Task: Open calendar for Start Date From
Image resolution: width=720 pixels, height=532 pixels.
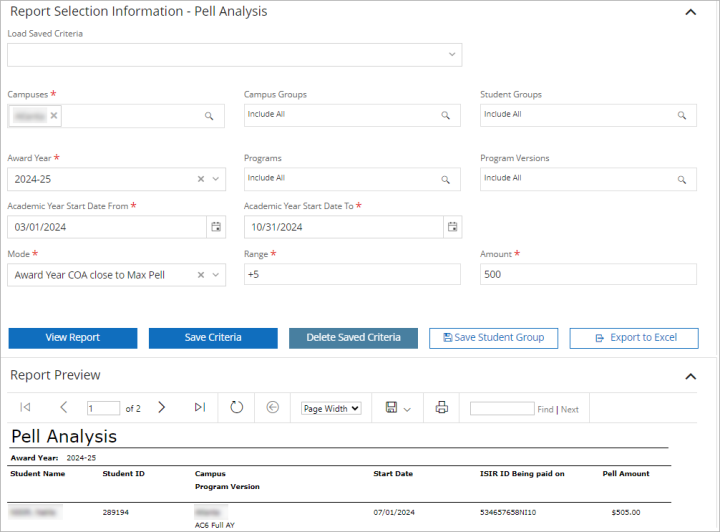Action: coord(216,227)
